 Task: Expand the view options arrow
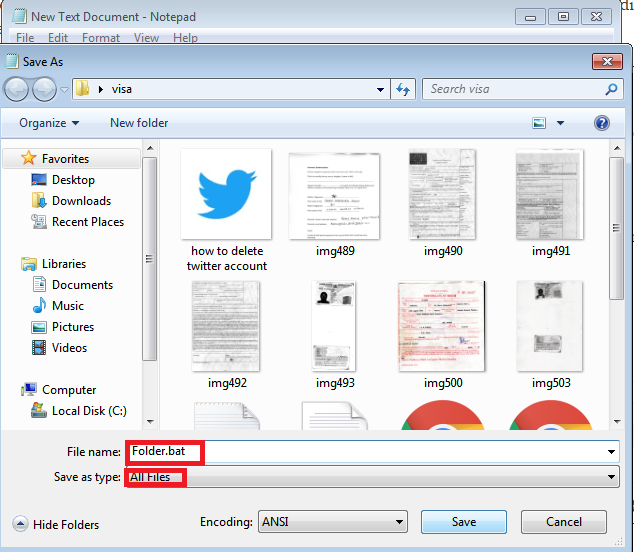(x=560, y=123)
